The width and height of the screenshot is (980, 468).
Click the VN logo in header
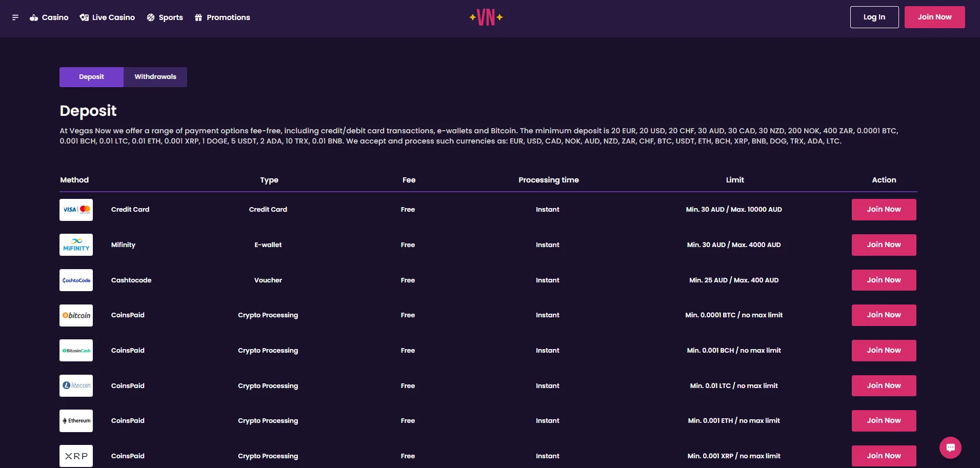coord(486,17)
